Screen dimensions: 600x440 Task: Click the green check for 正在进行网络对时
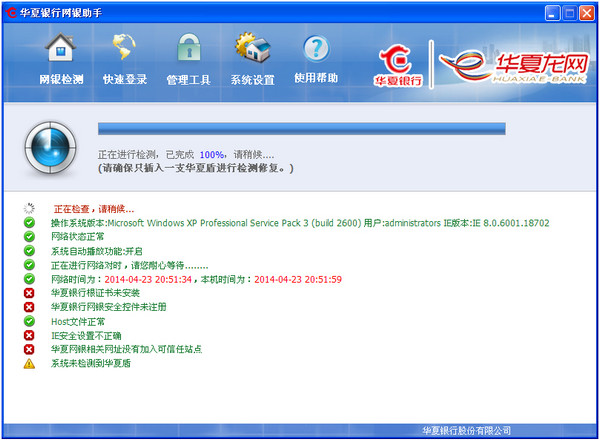29,265
